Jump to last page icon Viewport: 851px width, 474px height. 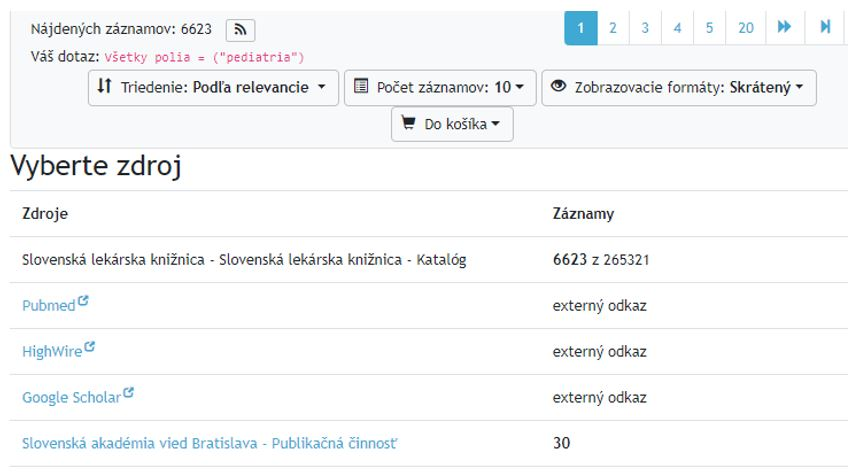coord(825,28)
